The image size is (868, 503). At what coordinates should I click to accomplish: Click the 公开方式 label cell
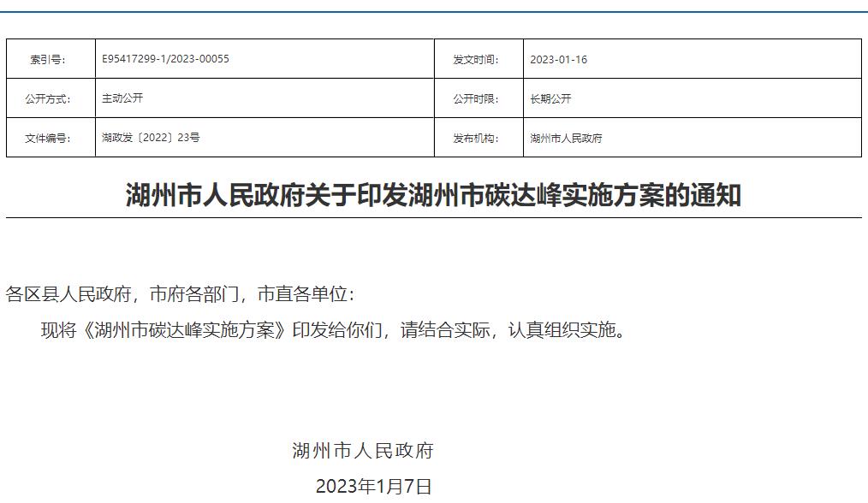click(49, 99)
